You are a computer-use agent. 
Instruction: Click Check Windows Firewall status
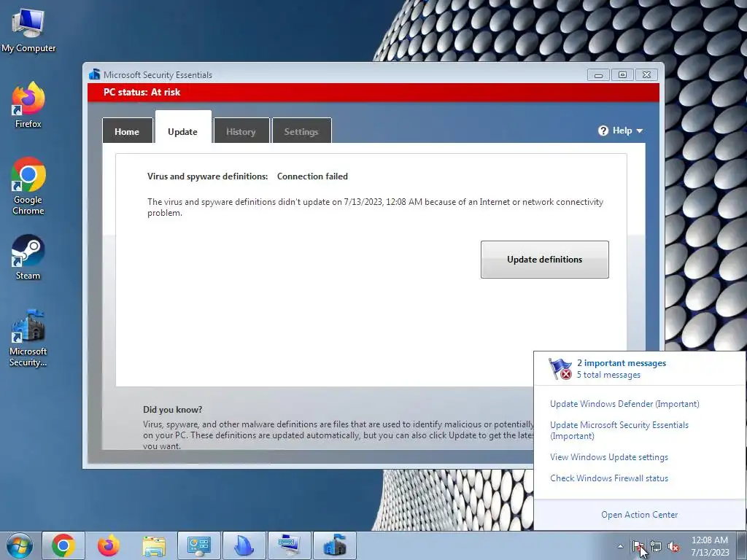[609, 478]
